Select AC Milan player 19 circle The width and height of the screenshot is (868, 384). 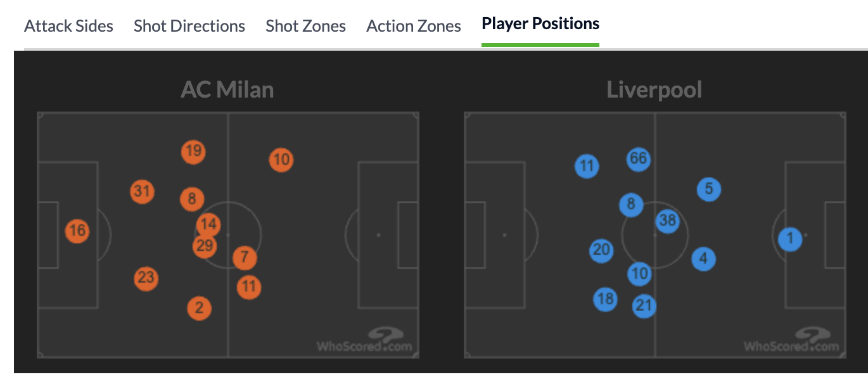pos(193,151)
